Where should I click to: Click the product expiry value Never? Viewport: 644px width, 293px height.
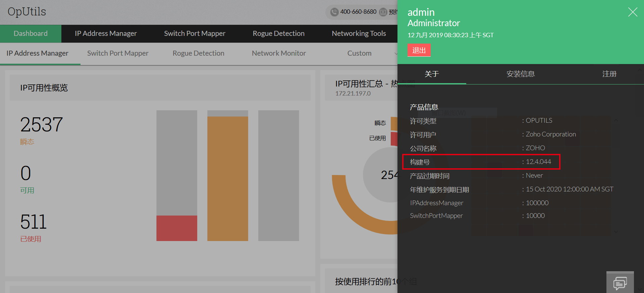pyautogui.click(x=534, y=176)
